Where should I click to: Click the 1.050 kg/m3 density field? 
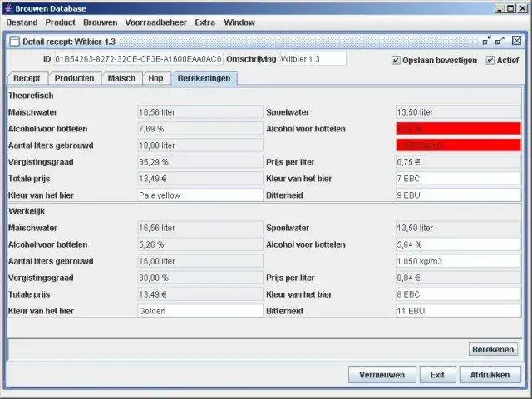point(458,261)
